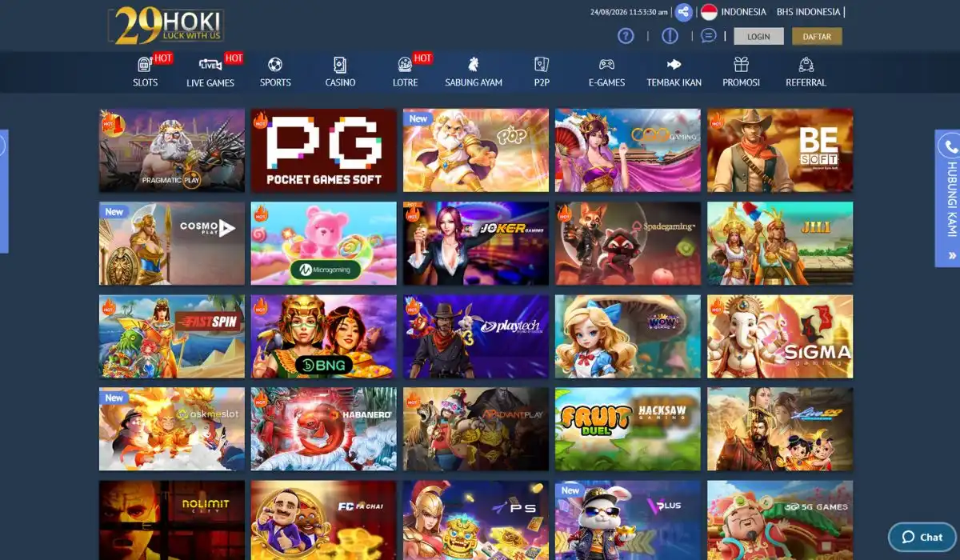The image size is (960, 560).
Task: Expand Hubungi Kami panel with double chevron
Action: (x=952, y=256)
